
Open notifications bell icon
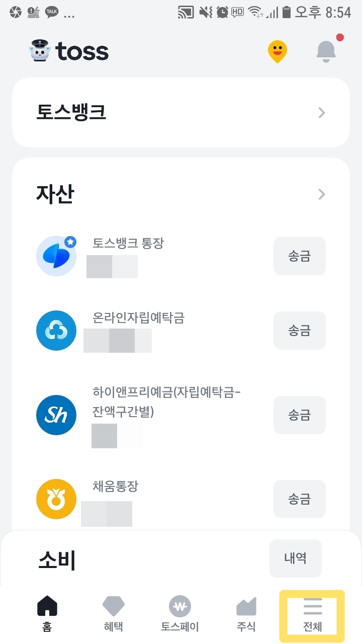(326, 50)
